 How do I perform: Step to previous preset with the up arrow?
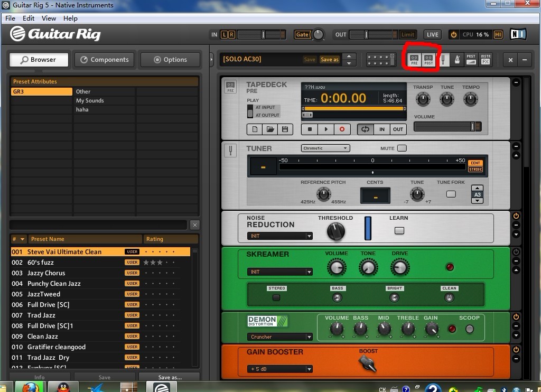pos(349,56)
